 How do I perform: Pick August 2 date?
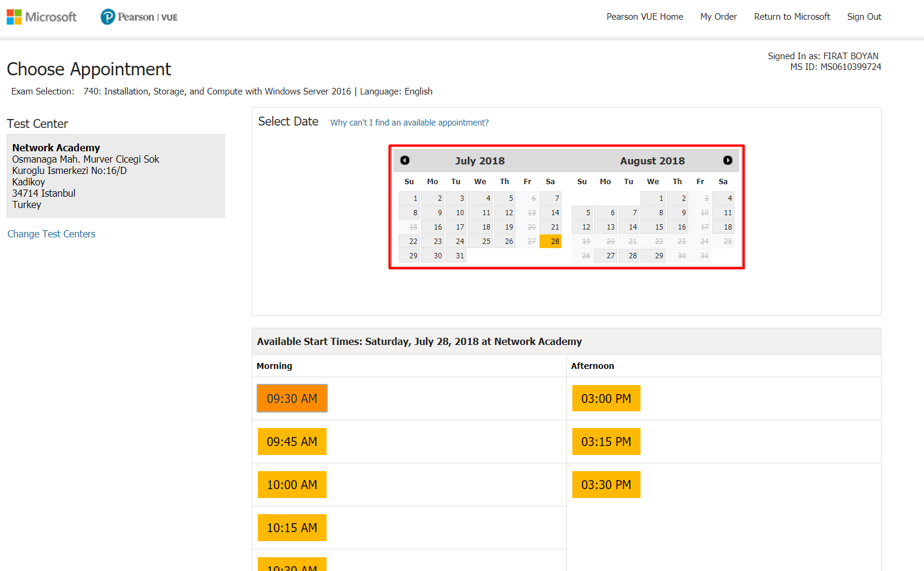coord(678,198)
